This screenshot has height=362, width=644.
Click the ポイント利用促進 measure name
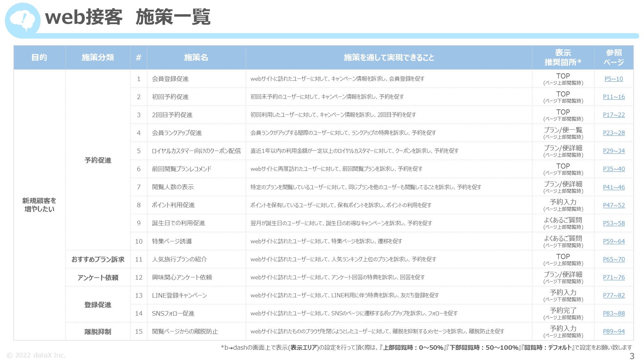tap(173, 205)
